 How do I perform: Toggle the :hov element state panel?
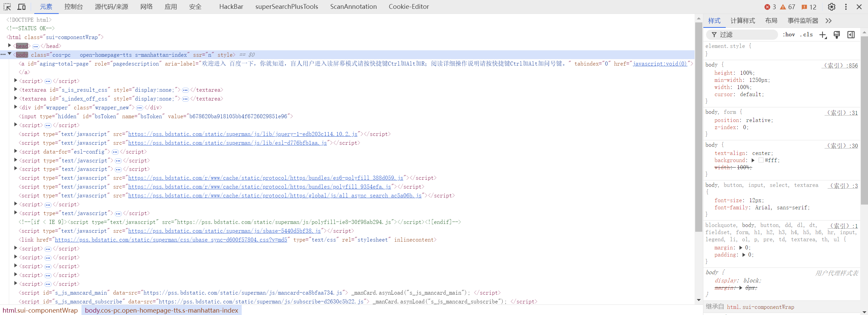(x=789, y=35)
